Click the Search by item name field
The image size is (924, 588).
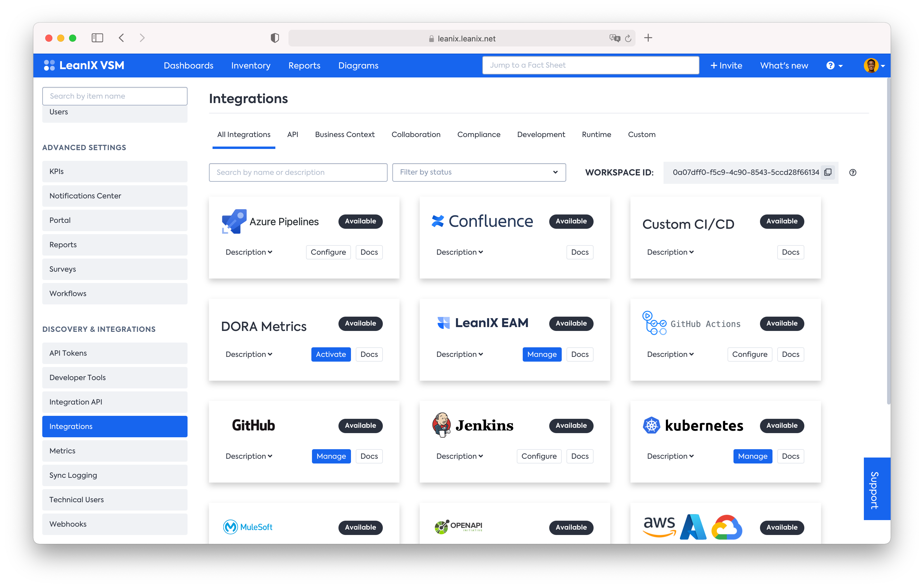(x=115, y=96)
